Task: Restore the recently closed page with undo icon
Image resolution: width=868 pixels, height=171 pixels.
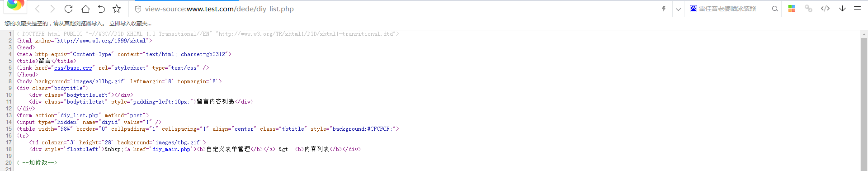Action: pyautogui.click(x=101, y=9)
